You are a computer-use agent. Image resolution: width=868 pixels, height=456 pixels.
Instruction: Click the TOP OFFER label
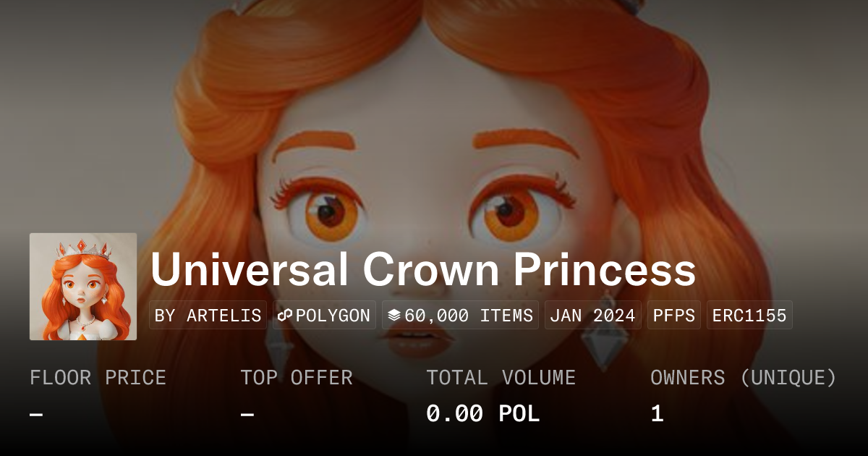297,377
